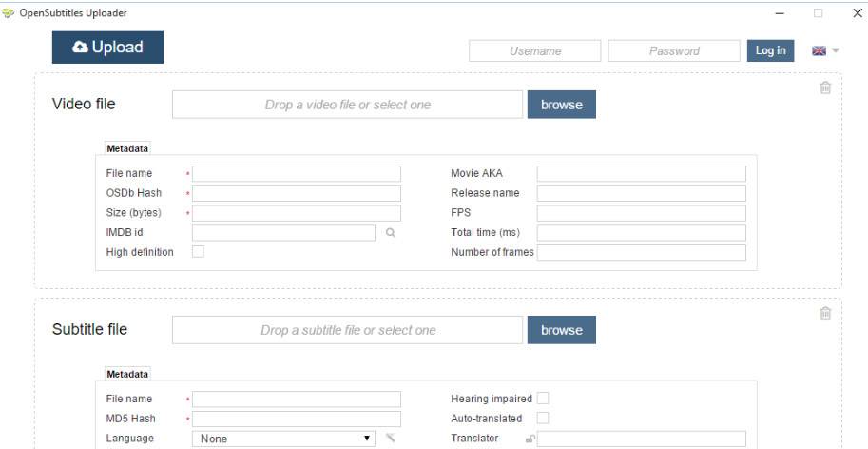Click the IMDB id search magnifier icon
The image size is (868, 449).
point(391,232)
